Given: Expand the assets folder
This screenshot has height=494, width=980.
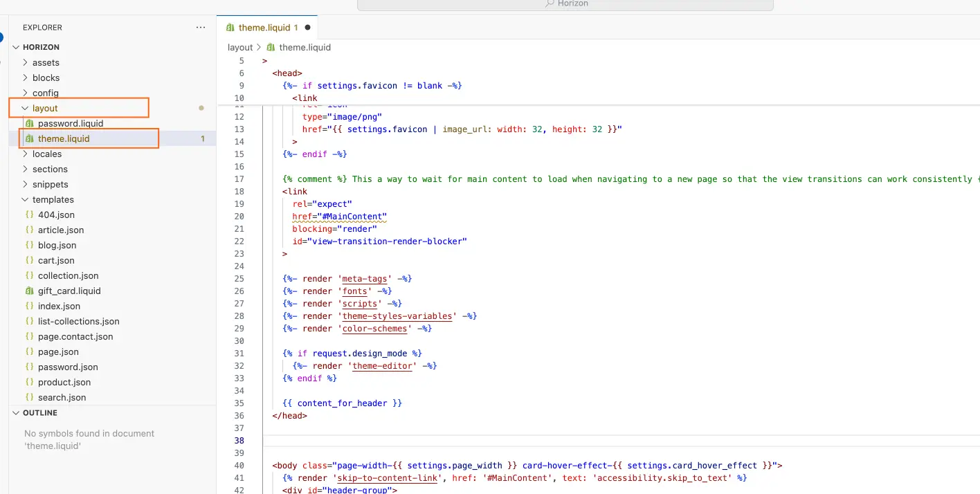Looking at the screenshot, I should click(46, 62).
